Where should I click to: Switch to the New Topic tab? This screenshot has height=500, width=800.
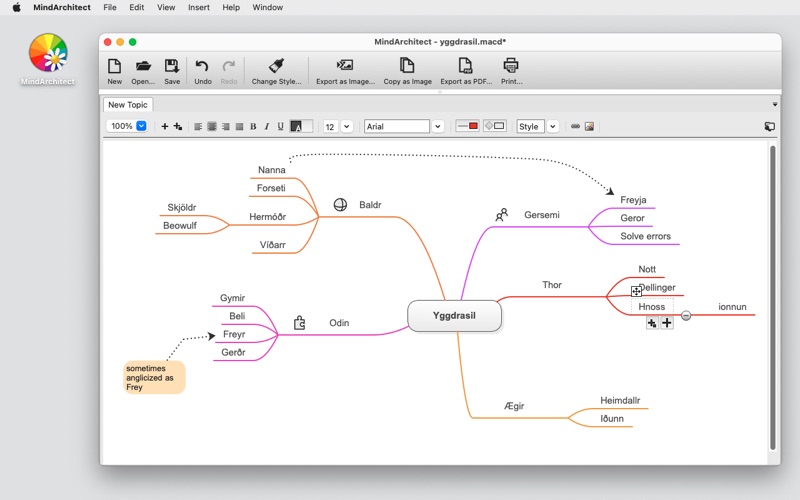128,105
